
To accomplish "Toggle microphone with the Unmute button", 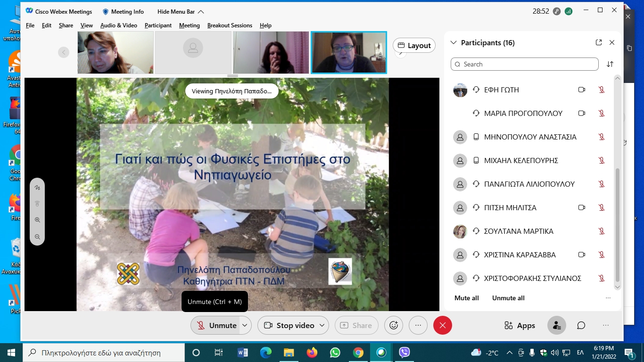I will (x=216, y=325).
